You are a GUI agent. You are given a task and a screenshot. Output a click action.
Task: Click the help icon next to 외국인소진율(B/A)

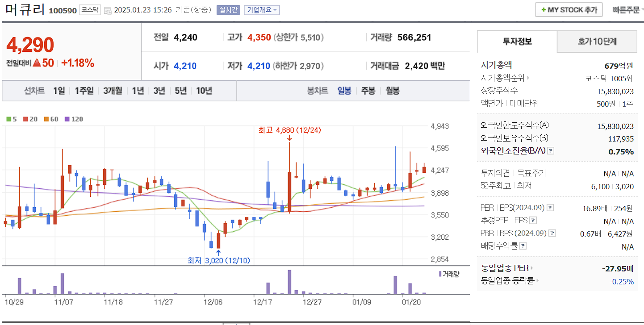point(551,150)
